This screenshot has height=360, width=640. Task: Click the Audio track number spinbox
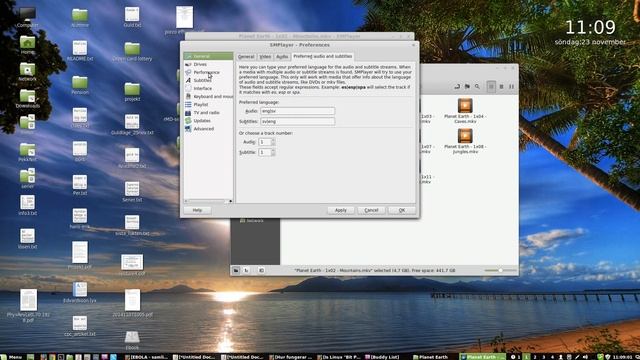click(x=267, y=142)
